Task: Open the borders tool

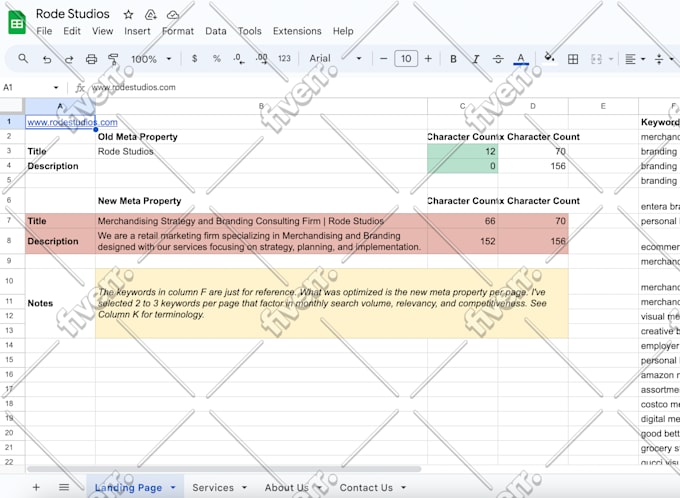Action: click(x=573, y=59)
